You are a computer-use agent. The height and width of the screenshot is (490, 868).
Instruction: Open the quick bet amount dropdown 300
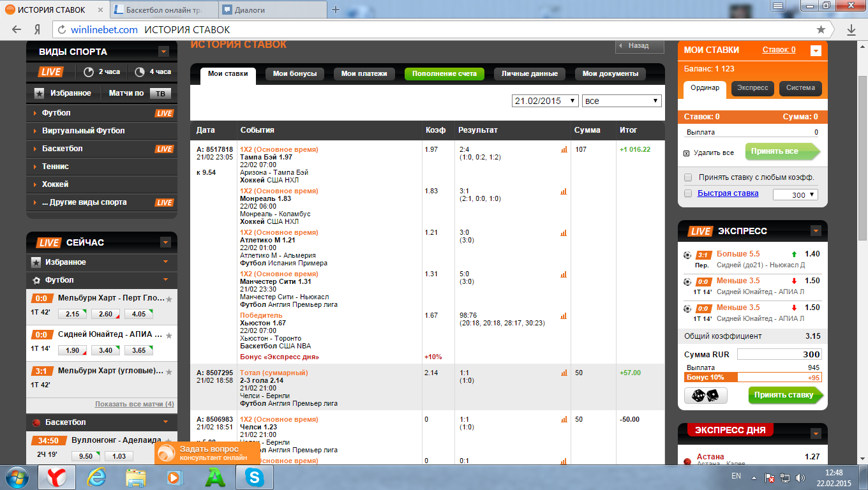[x=795, y=195]
